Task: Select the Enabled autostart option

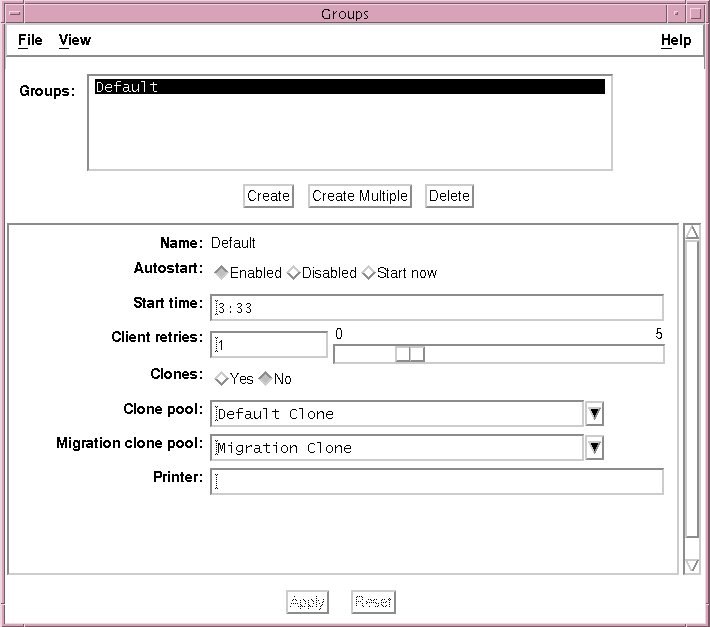Action: (x=222, y=273)
